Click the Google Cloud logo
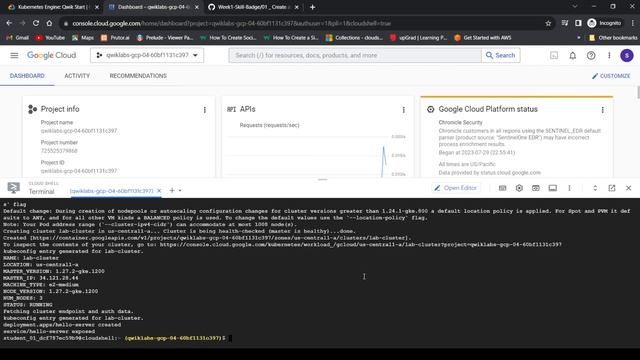This screenshot has width=640, height=360. coord(51,55)
